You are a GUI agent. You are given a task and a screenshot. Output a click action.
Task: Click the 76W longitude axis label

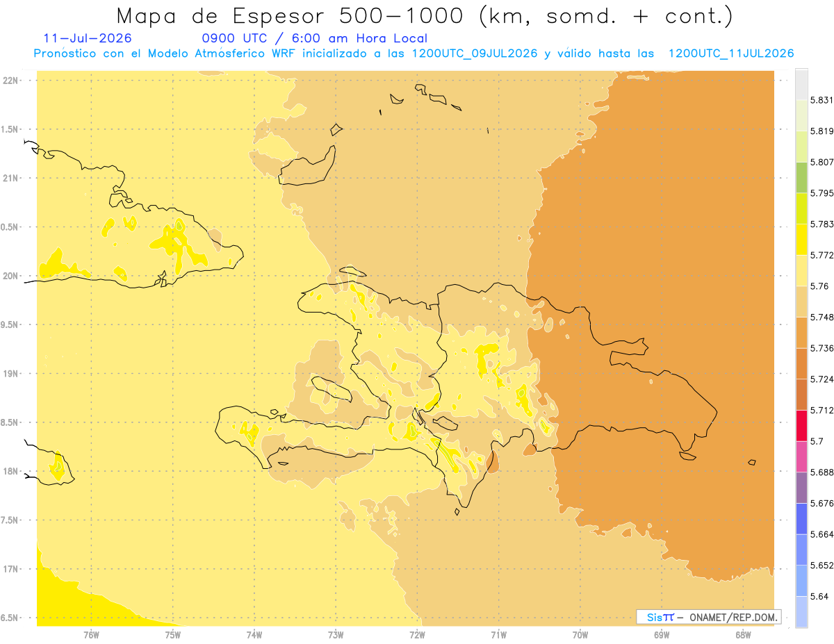(x=91, y=635)
